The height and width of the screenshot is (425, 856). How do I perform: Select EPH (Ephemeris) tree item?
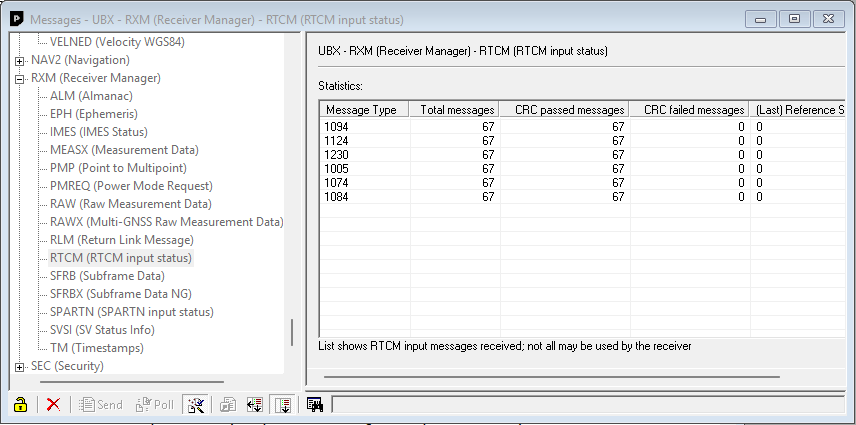pyautogui.click(x=94, y=114)
